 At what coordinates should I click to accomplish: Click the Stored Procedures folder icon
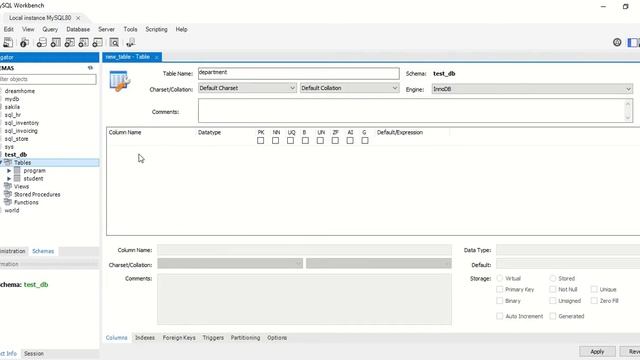point(8,194)
